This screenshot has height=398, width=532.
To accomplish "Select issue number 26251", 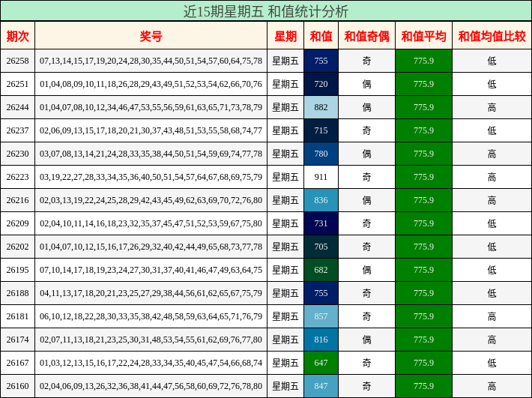I will tap(18, 84).
